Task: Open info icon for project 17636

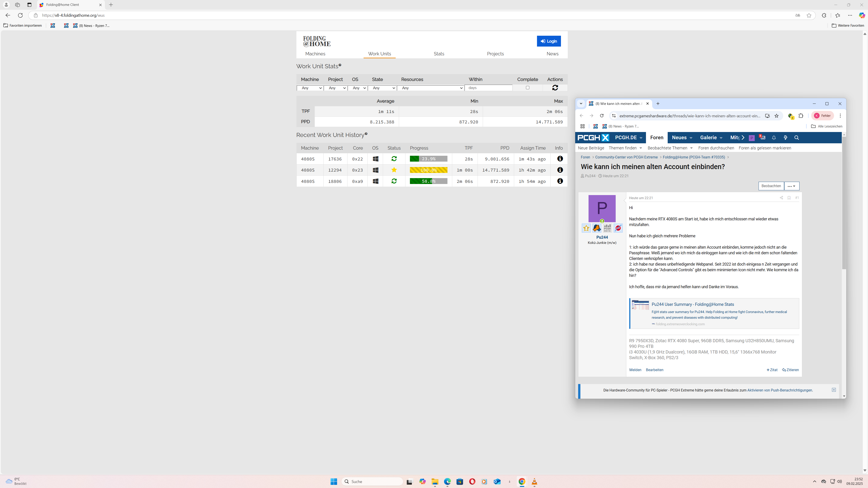Action: [560, 159]
